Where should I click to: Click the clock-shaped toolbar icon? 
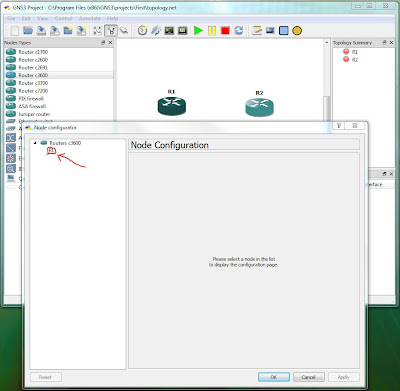[x=142, y=31]
